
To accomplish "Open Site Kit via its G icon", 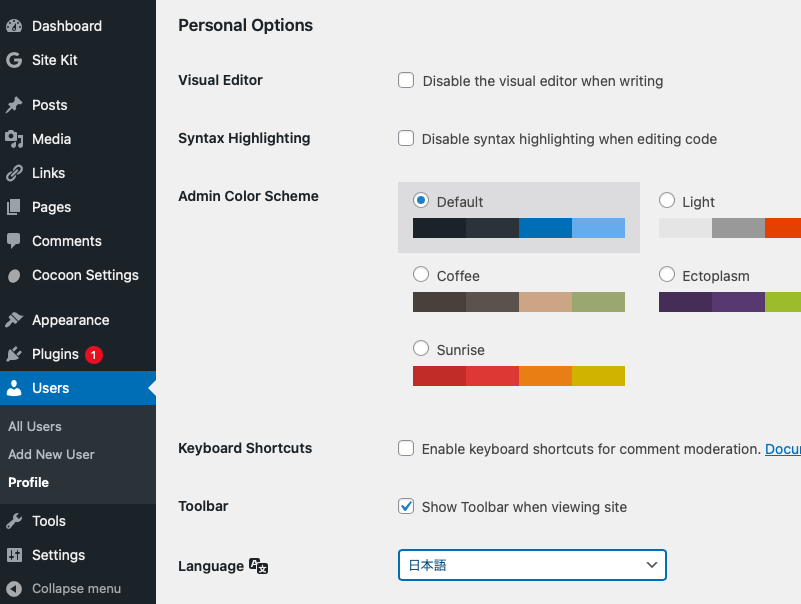I will pos(14,60).
